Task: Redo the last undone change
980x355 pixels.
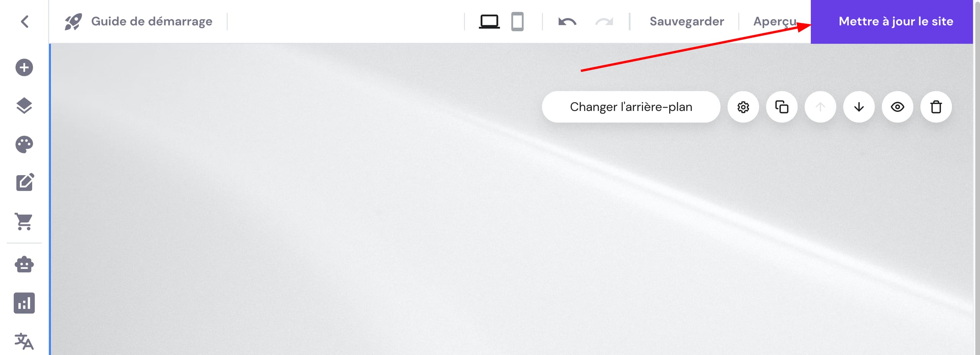Action: (x=604, y=21)
